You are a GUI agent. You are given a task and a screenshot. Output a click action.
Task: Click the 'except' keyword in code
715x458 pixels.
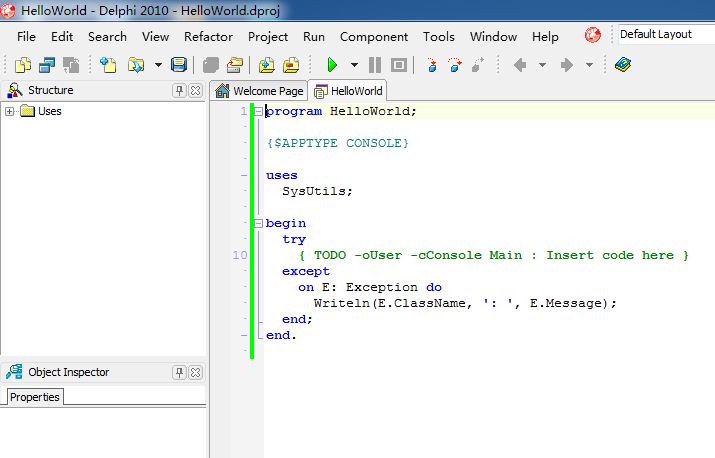(306, 271)
